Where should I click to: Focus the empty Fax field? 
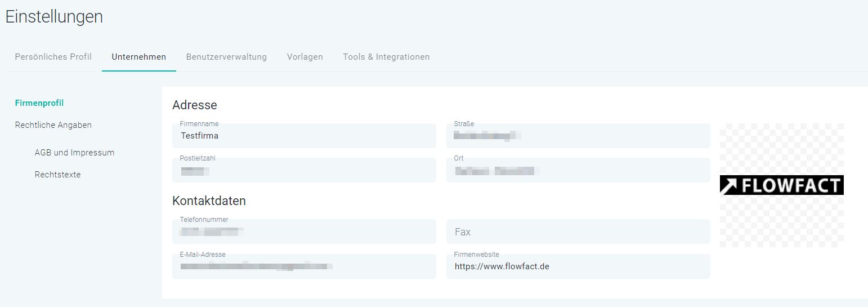point(578,232)
